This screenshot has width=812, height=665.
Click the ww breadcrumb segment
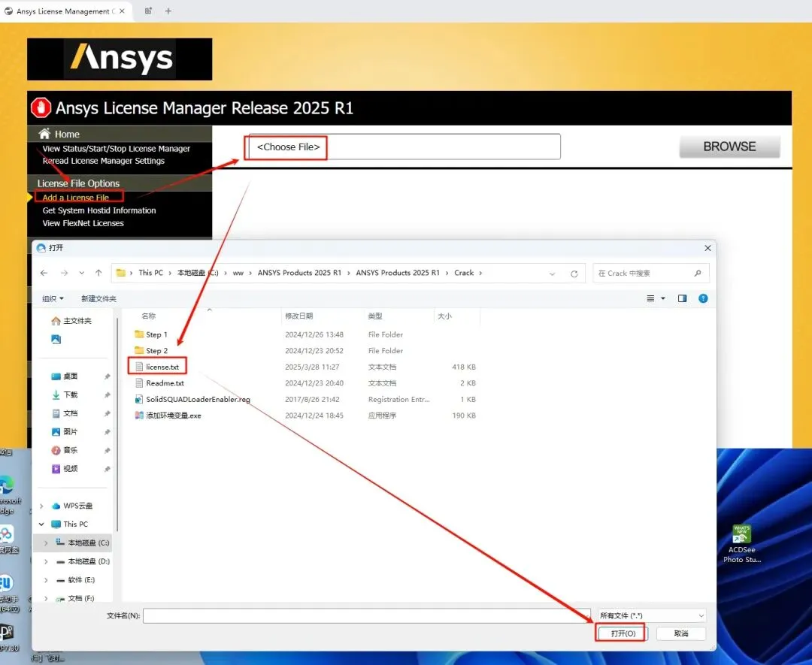tap(238, 273)
